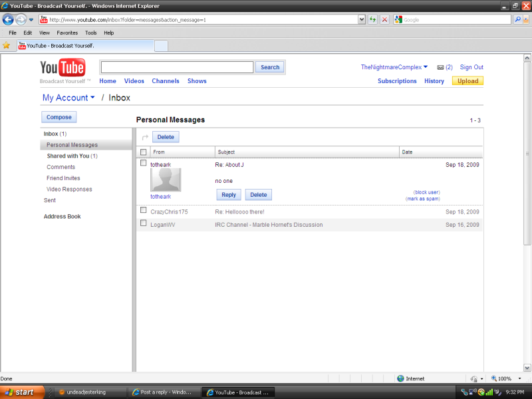Click the yellow Upload button
The height and width of the screenshot is (399, 532).
pos(467,80)
